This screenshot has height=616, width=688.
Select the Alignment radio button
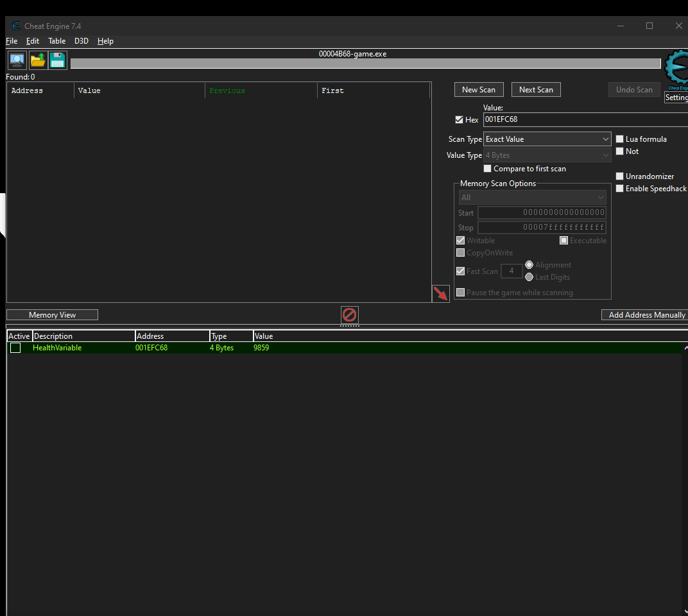pos(529,265)
